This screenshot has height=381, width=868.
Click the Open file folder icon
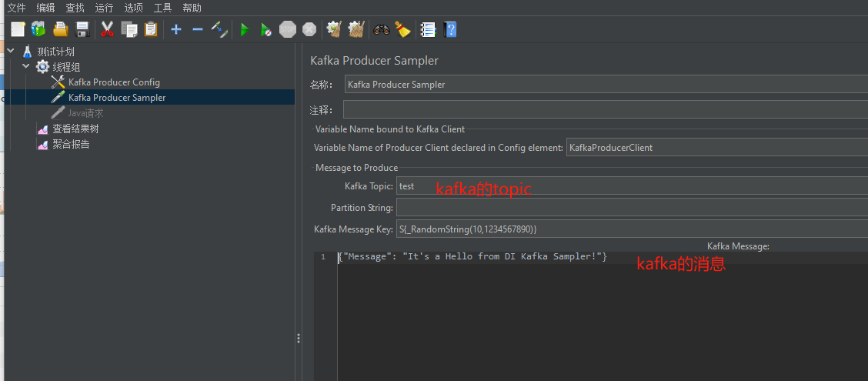click(x=60, y=29)
